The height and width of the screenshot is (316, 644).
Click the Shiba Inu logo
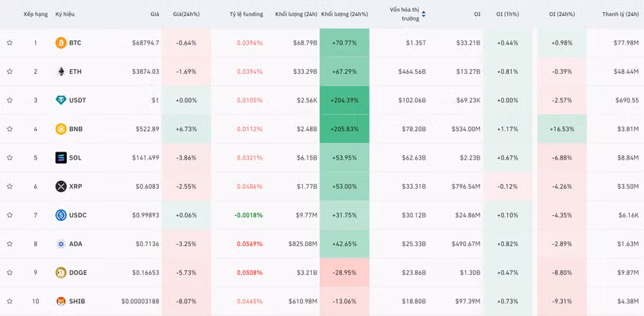60,301
